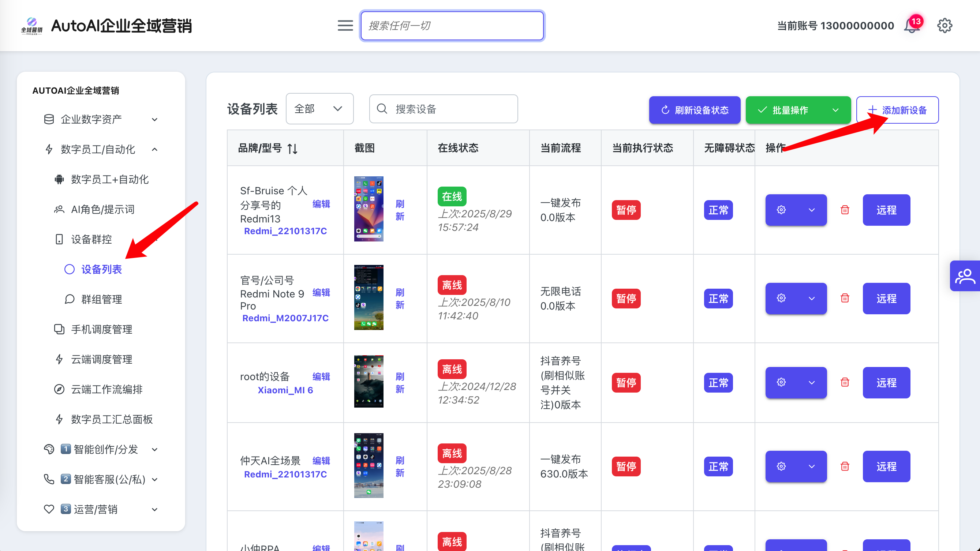Open gear settings for 官号/公司号 device row

point(781,298)
